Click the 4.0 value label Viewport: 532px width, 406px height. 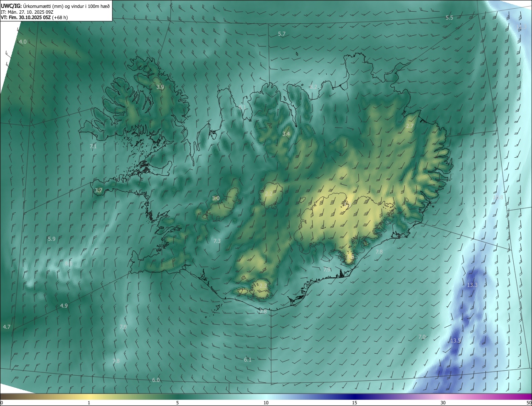23,42
